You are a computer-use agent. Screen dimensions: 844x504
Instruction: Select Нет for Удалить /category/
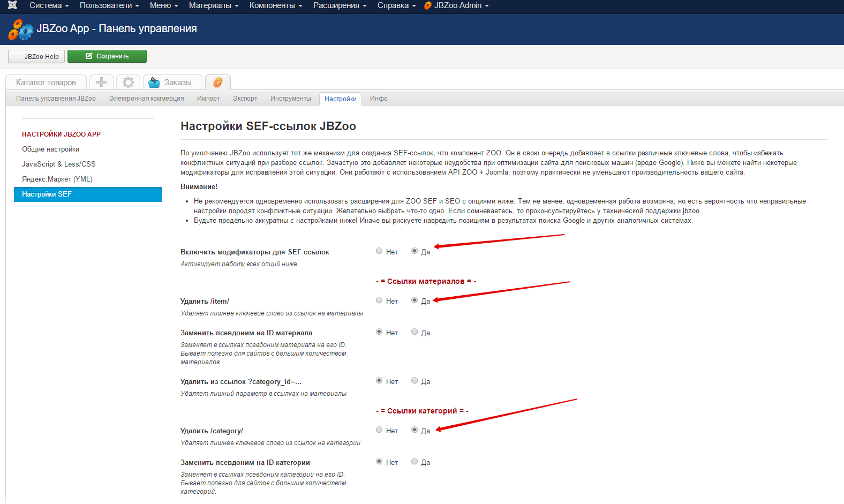[379, 430]
